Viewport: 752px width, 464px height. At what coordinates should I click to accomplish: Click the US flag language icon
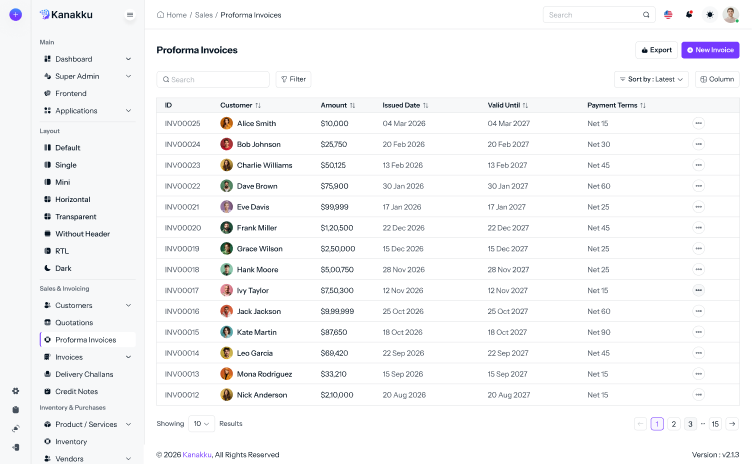pos(668,15)
